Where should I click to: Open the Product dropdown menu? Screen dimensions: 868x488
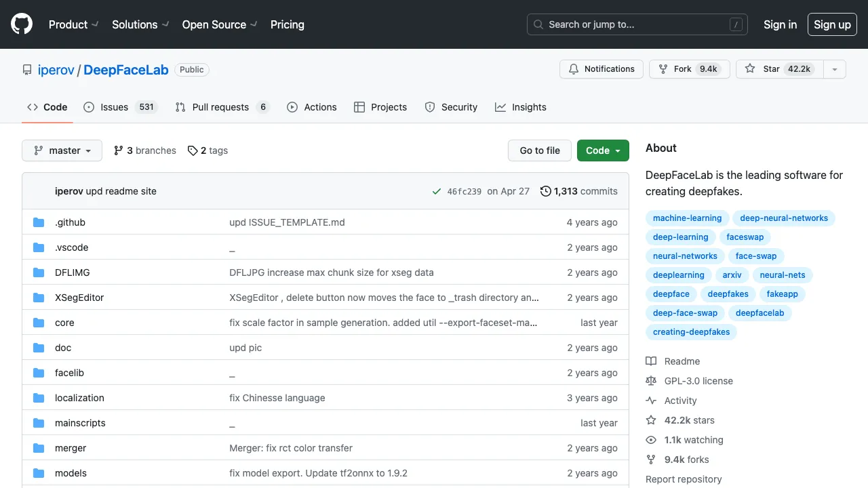(x=73, y=24)
